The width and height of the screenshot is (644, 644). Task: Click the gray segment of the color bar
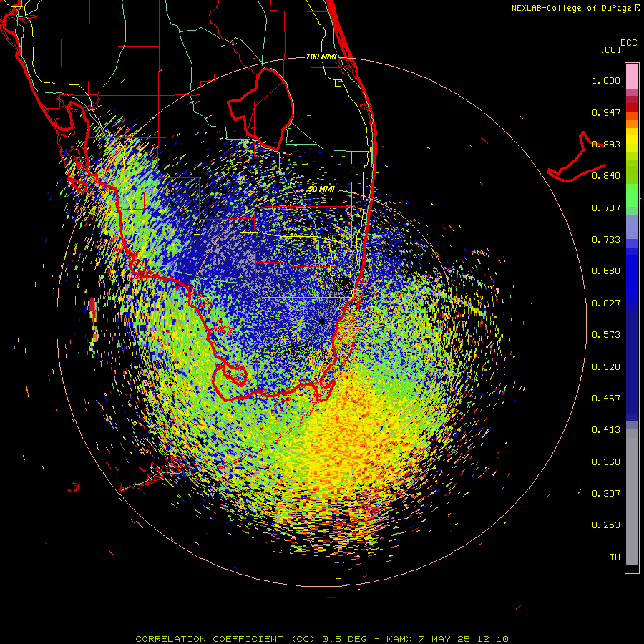[x=632, y=497]
